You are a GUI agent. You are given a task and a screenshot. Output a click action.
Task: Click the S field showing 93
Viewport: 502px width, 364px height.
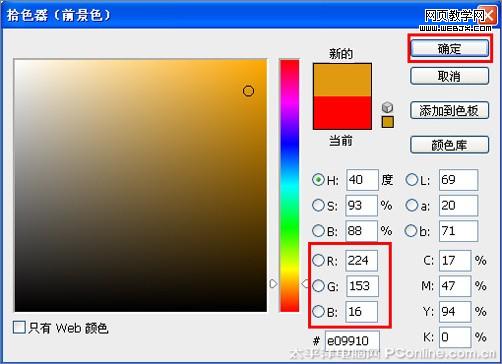[362, 205]
